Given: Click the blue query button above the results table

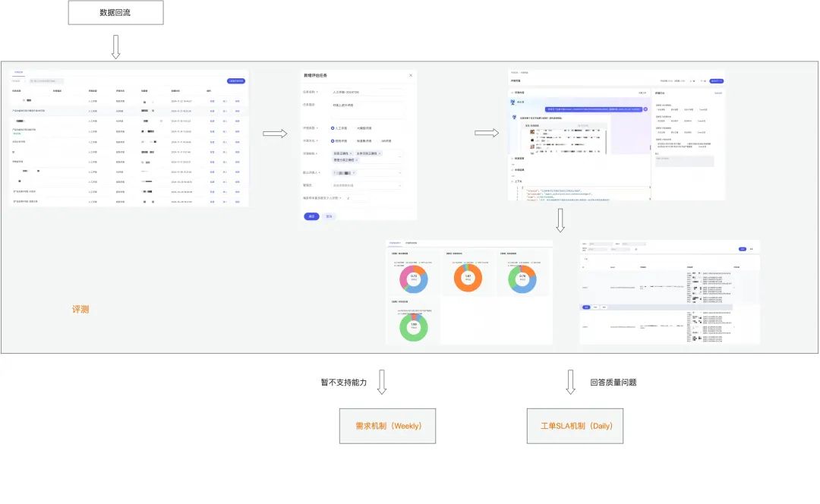Looking at the screenshot, I should point(742,250).
